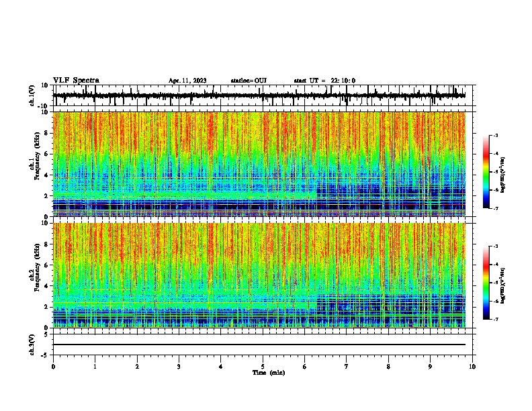532x411 pixels.
Task: Click the 8 kHz tick on ch.2 spectrogram
Action: click(x=46, y=244)
